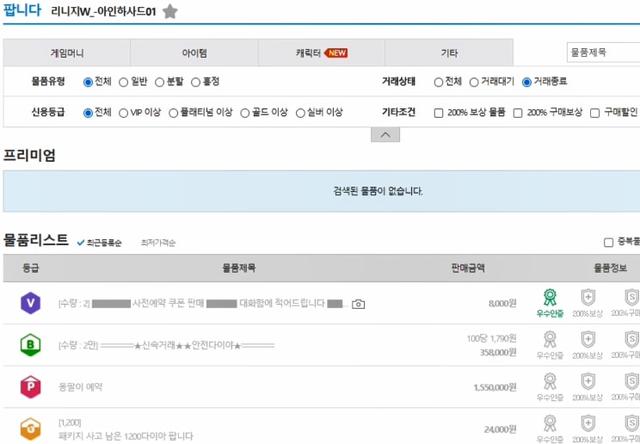This screenshot has height=444, width=640.
Task: Switch to the 캐릭터 NEW tab
Action: 322,53
